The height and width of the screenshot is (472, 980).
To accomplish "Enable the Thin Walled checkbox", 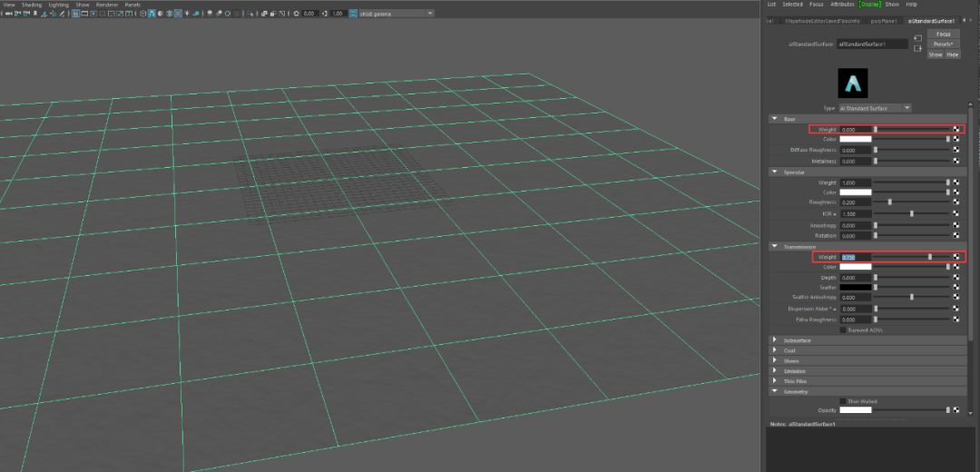I will click(x=842, y=400).
